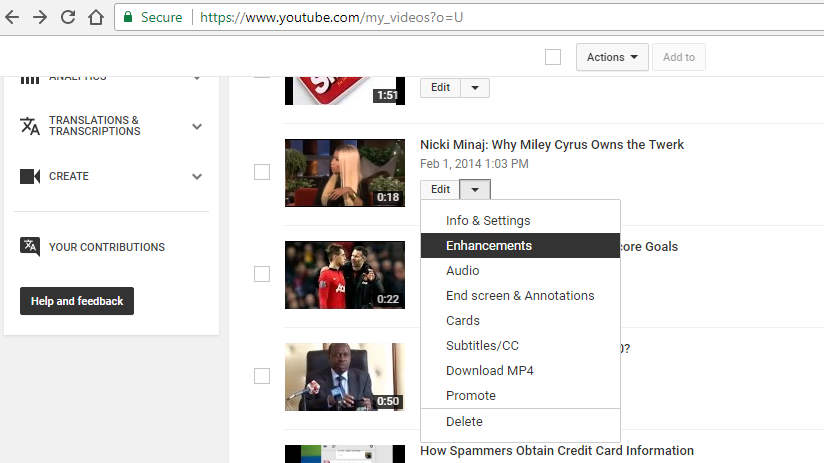Viewport: 824px width, 463px height.
Task: Click the green Secure padlock icon
Action: (128, 17)
